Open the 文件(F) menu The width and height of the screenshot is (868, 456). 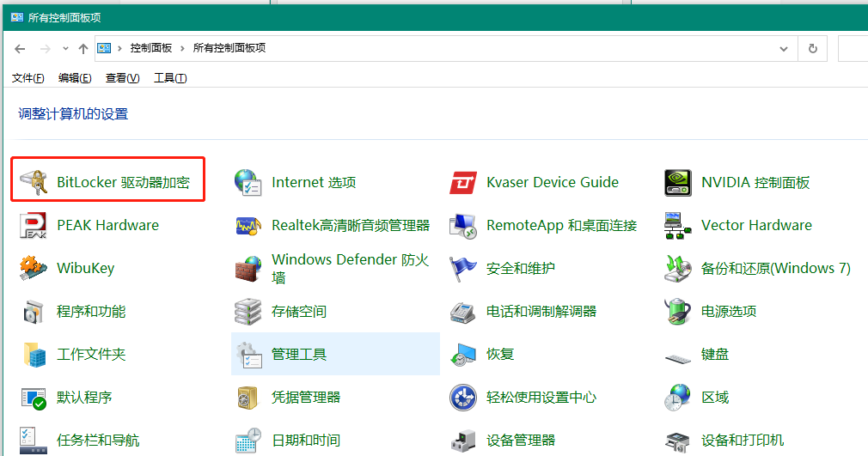tap(28, 78)
